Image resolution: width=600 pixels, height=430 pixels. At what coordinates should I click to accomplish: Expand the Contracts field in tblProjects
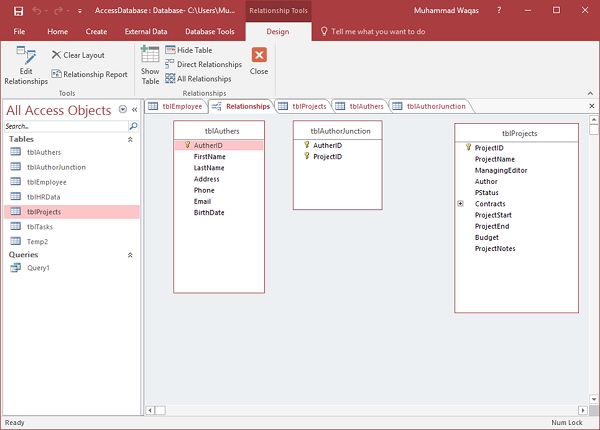click(x=460, y=203)
